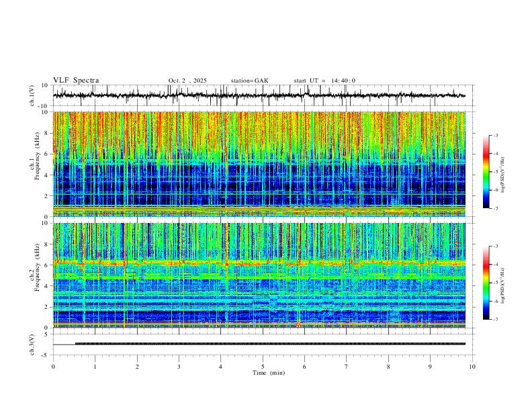Click the ch.1 colorbar log(PSD) label
Image resolution: width=532 pixels, height=411 pixels.
pos(502,175)
